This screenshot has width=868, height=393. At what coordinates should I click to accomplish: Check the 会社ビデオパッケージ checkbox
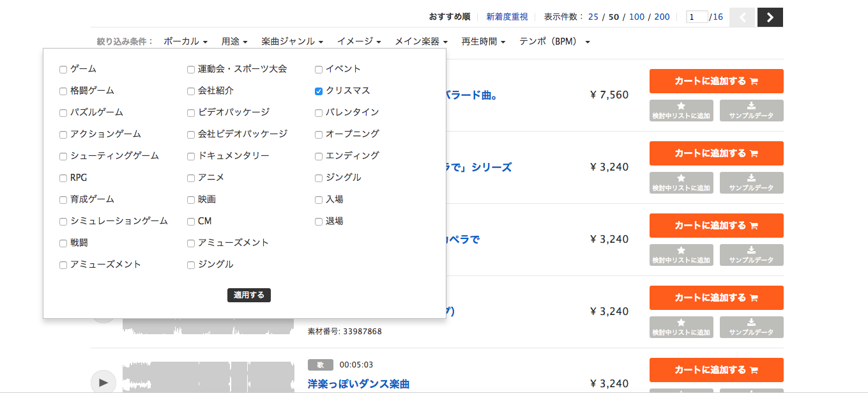click(x=191, y=135)
